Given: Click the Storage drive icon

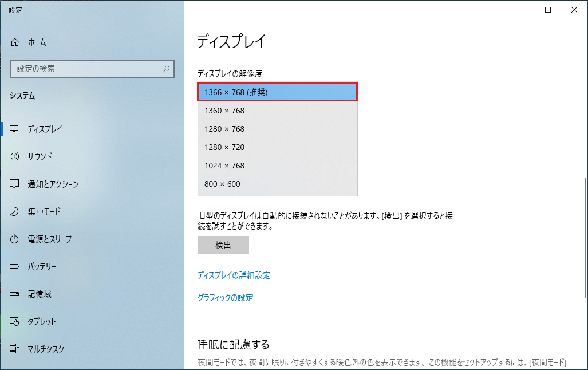Looking at the screenshot, I should tap(15, 294).
